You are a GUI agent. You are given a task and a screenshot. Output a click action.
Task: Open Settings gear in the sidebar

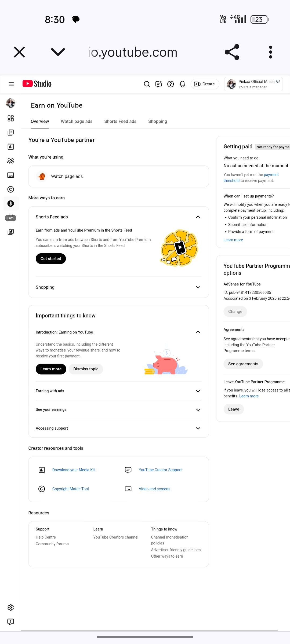pos(10,608)
